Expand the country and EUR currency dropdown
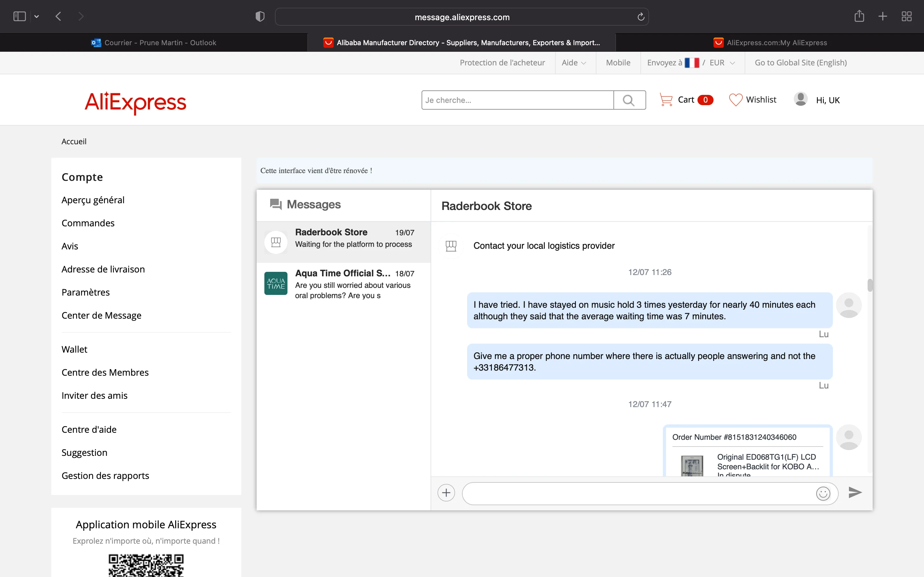The image size is (924, 577). click(691, 63)
